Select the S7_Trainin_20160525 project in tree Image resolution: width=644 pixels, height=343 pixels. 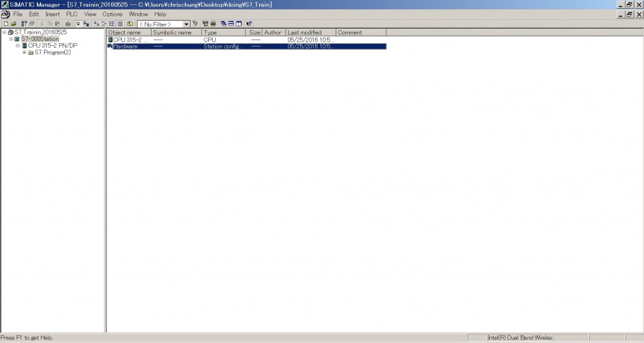pos(41,32)
